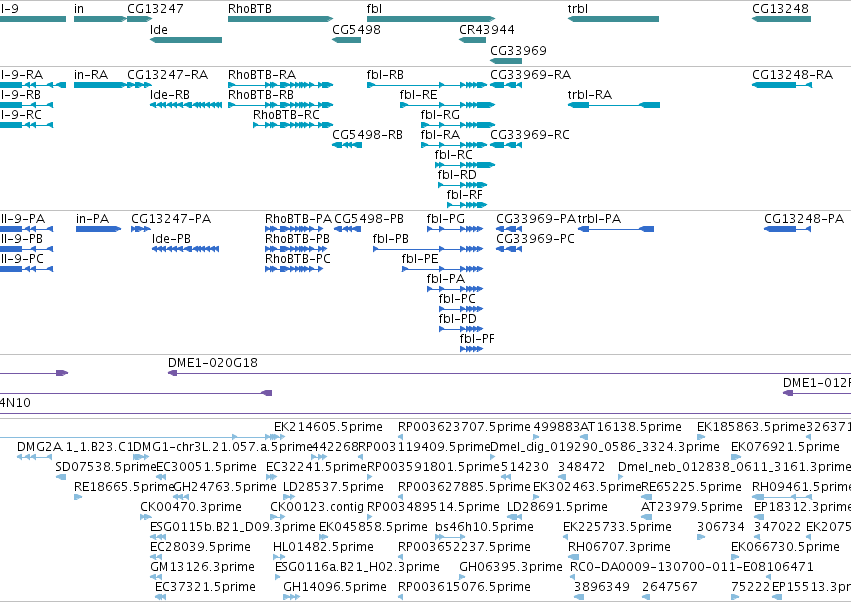
Task: Click transcript CG13248-RA label
Action: click(x=792, y=74)
